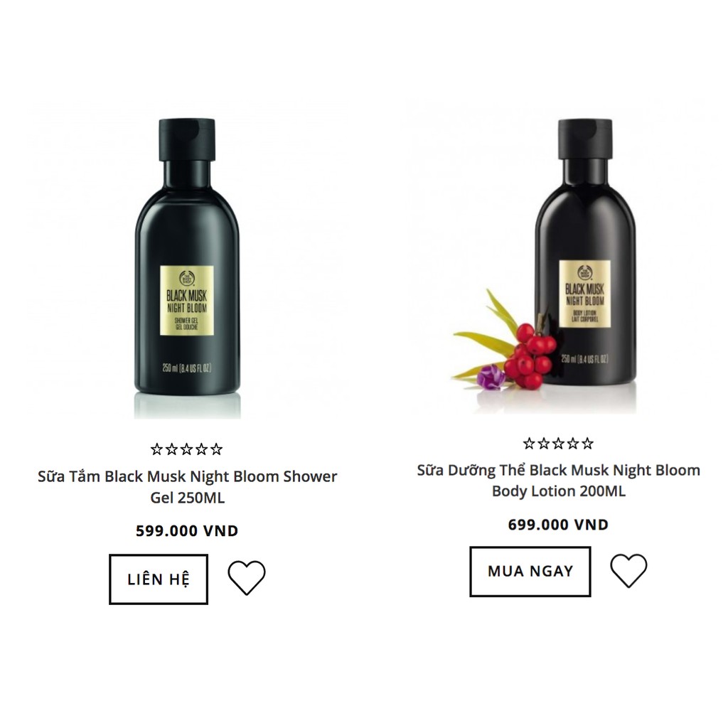The image size is (728, 728).
Task: Add Shower Gel to wishlist with heart icon
Action: click(x=247, y=578)
